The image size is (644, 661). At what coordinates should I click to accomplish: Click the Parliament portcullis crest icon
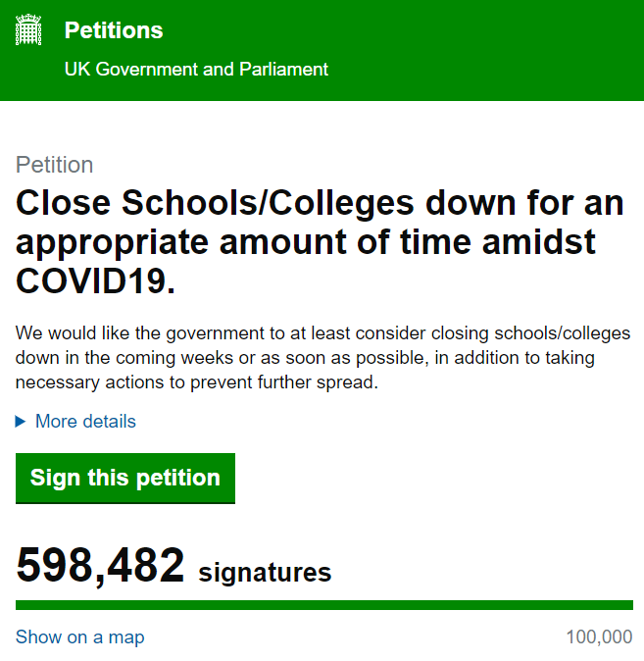coord(30,30)
